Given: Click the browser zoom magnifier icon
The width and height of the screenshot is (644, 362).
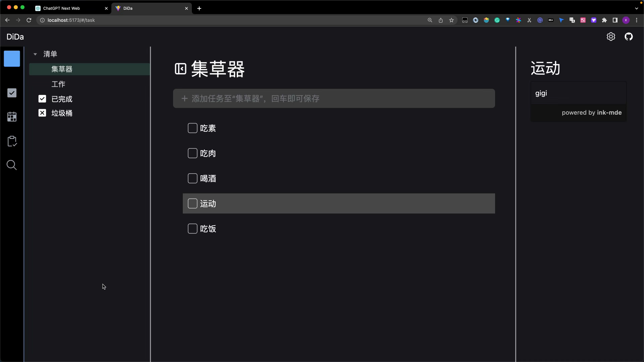Looking at the screenshot, I should tap(430, 20).
